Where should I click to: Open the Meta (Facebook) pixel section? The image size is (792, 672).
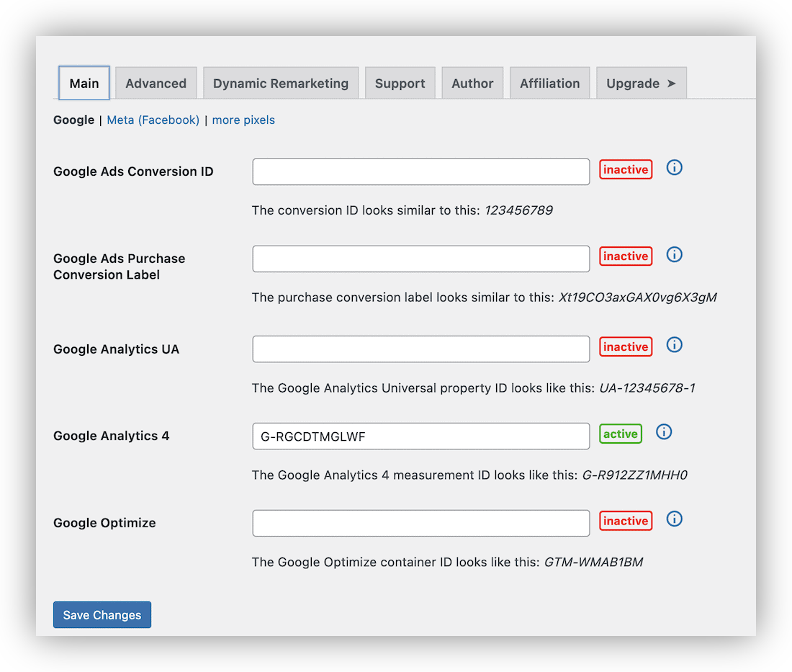153,120
